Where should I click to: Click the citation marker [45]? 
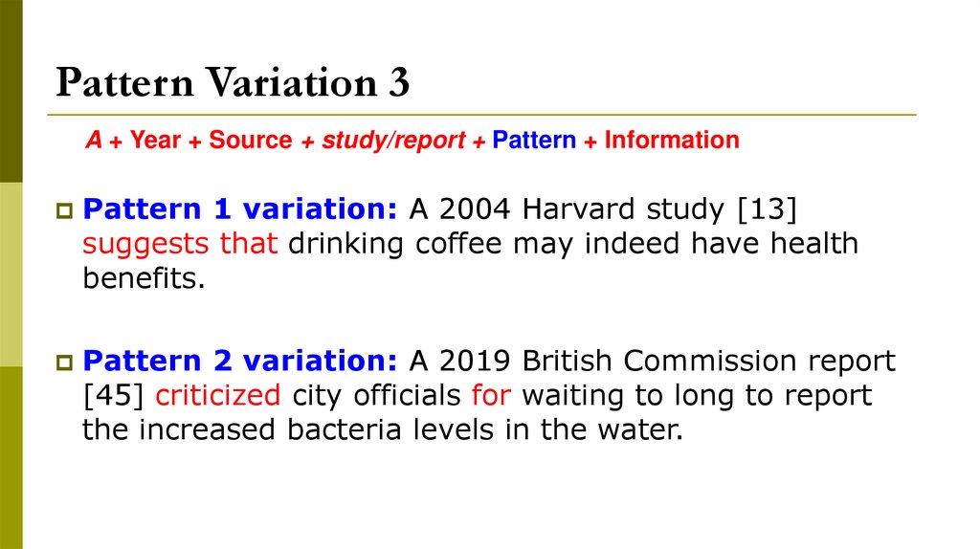115,396
